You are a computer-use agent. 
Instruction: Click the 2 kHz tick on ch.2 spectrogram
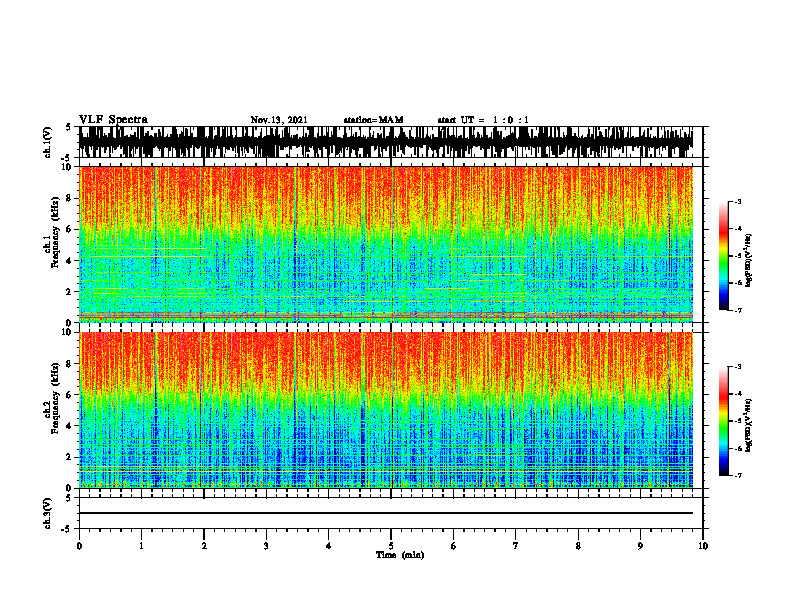[x=69, y=457]
